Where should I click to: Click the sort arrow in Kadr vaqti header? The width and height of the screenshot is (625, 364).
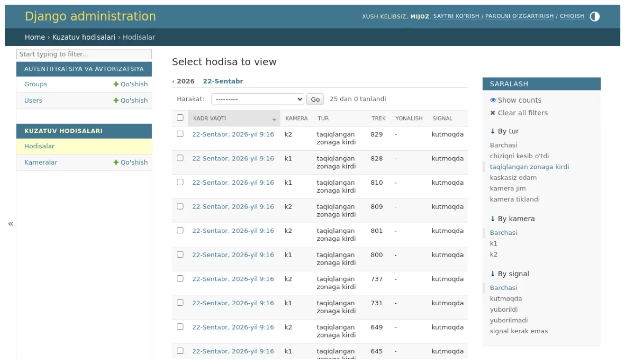274,119
